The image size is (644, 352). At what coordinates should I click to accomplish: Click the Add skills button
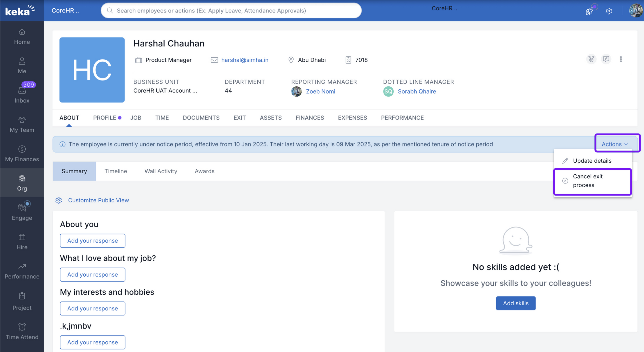pyautogui.click(x=515, y=303)
